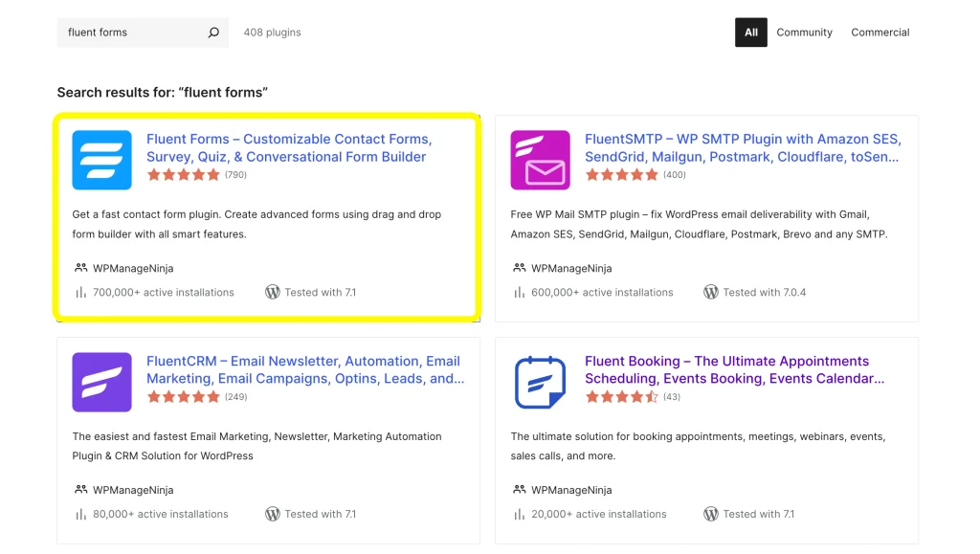Click the 408 plugins count text
This screenshot has height=554, width=980.
coord(272,33)
